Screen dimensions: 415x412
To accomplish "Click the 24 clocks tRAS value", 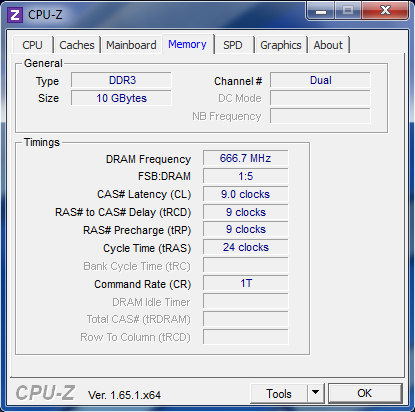I will (246, 248).
